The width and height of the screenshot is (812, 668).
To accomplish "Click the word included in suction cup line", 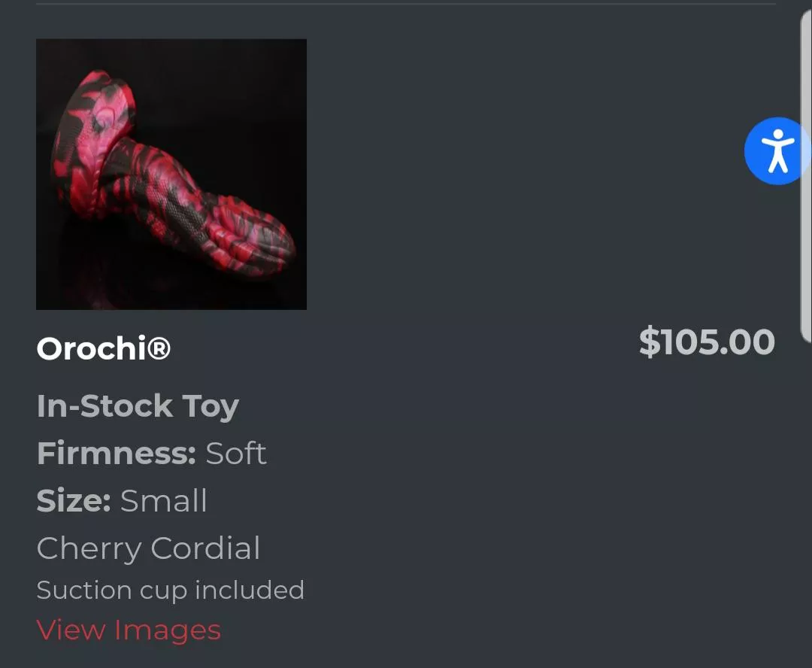I will [x=250, y=591].
